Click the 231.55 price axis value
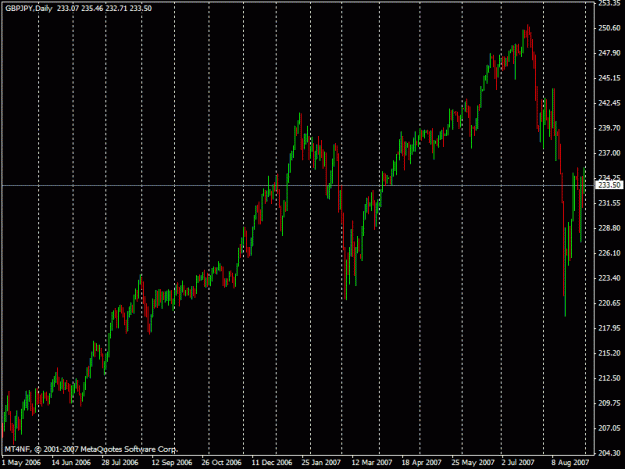The width and height of the screenshot is (625, 469). 609,203
